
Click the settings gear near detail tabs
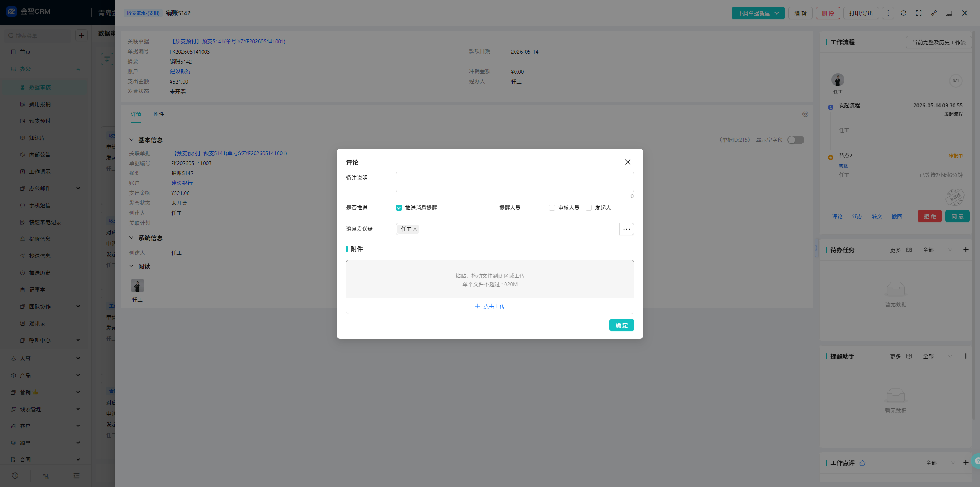click(805, 114)
